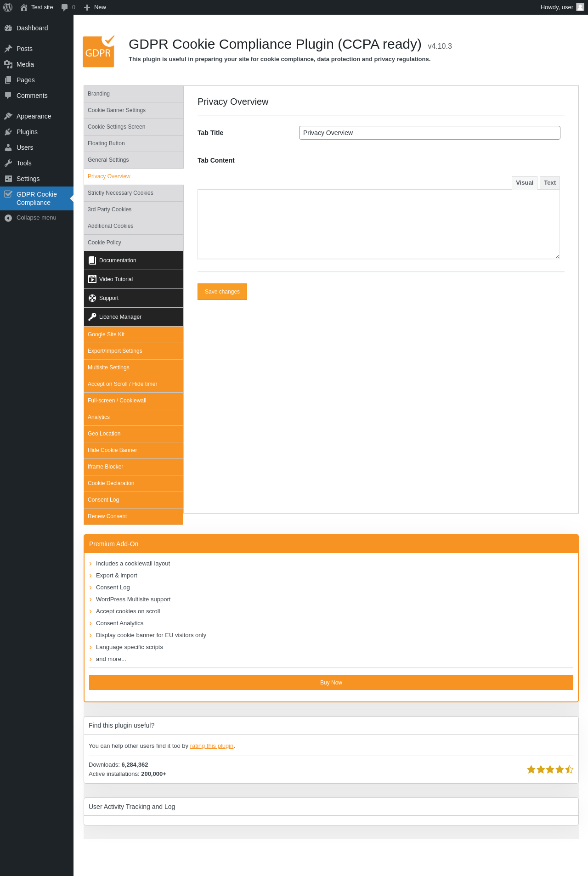Click the Pages icon in the sidebar
Screen dimensions: 588x876
(x=8, y=80)
